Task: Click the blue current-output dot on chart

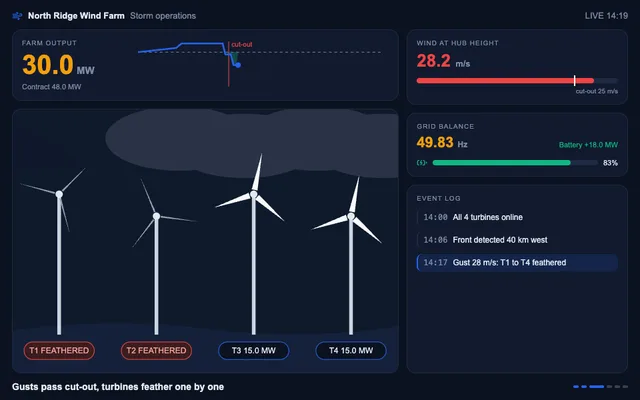Action: 238,65
